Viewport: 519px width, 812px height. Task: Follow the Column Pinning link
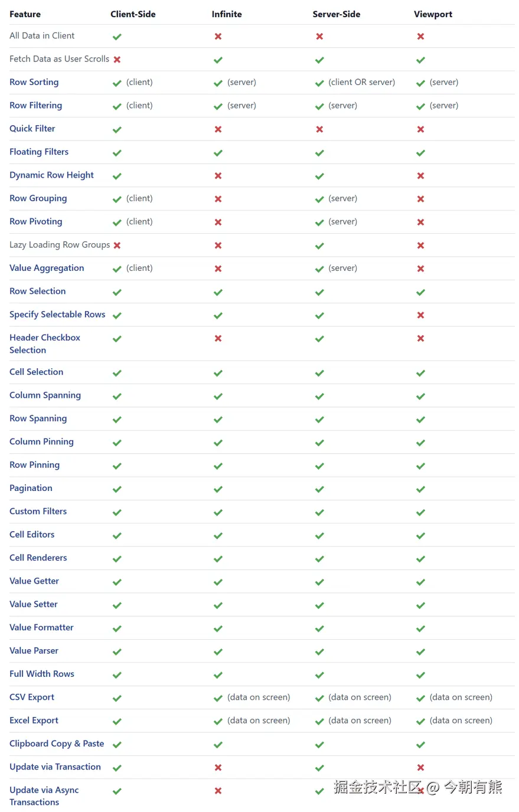coord(41,441)
